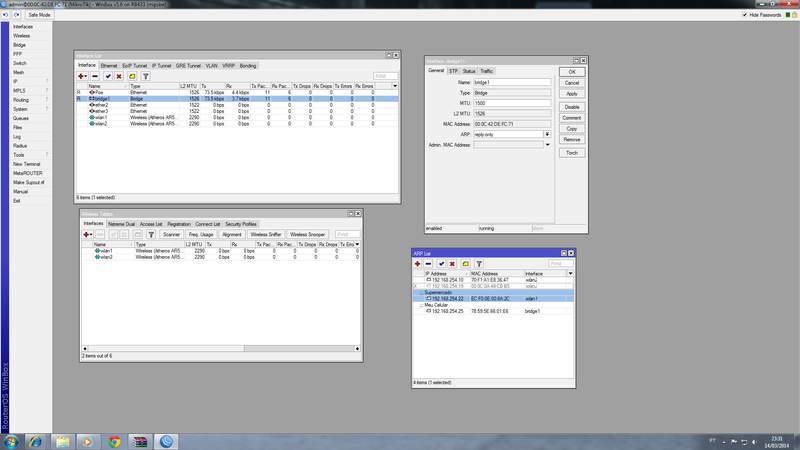Image resolution: width=800 pixels, height=450 pixels.
Task: Sort by the L2 MTU column in Interface List
Action: coord(189,86)
